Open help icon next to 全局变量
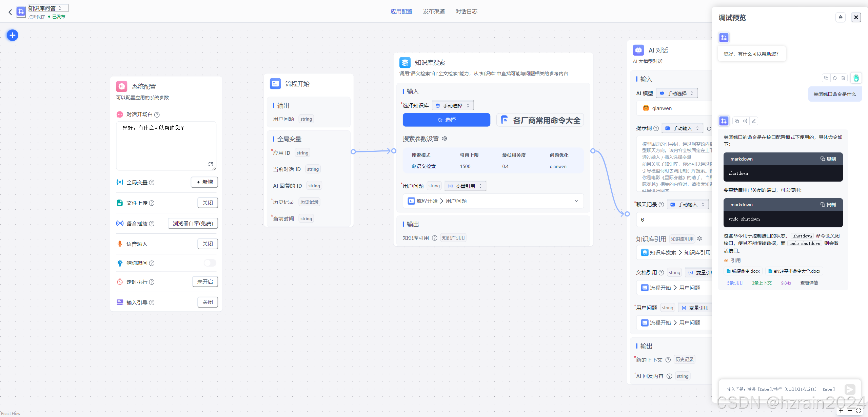The image size is (868, 417). [x=152, y=183]
